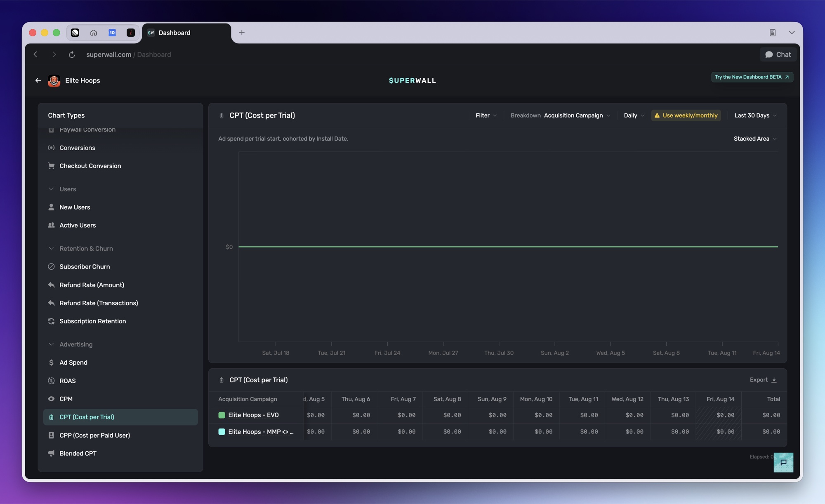
Task: Expand the tab list chevron
Action: pyautogui.click(x=792, y=33)
